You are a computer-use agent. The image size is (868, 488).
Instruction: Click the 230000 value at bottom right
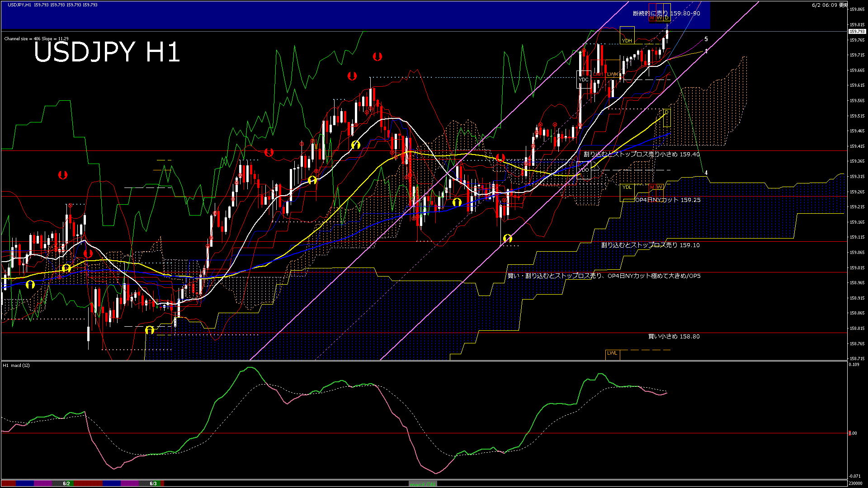tap(855, 483)
